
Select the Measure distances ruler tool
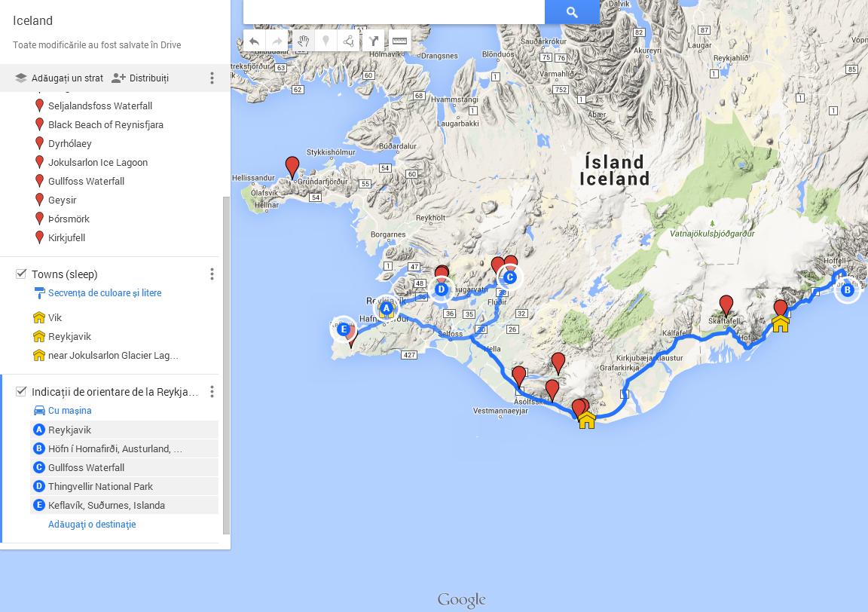pos(399,41)
